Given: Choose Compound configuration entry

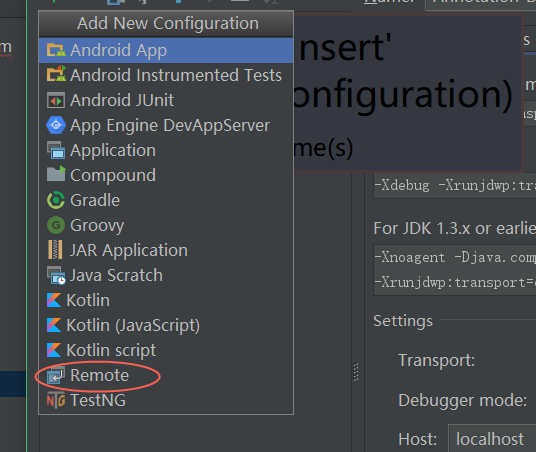Looking at the screenshot, I should pos(166,175).
